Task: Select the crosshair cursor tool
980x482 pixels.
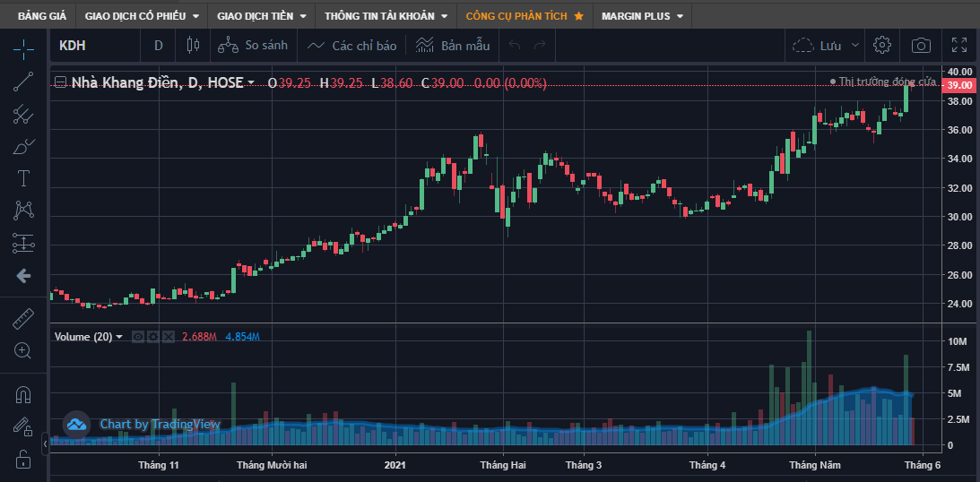Action: [23, 47]
